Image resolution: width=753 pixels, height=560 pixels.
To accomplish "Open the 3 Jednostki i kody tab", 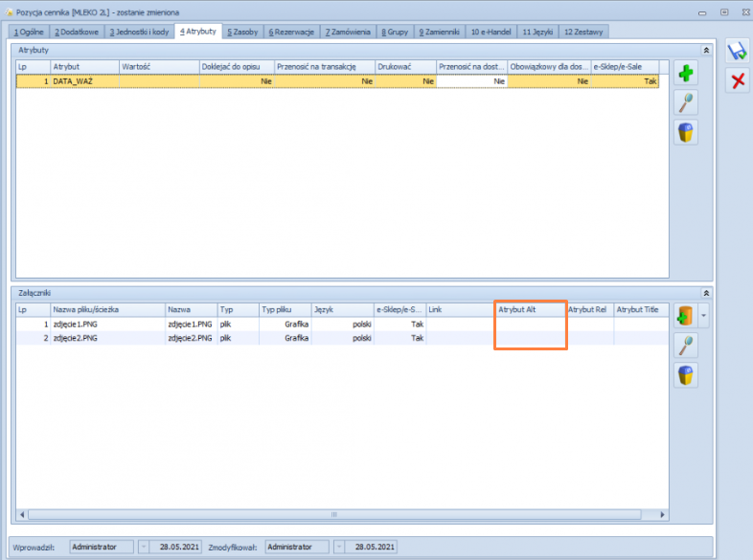I will (x=139, y=33).
